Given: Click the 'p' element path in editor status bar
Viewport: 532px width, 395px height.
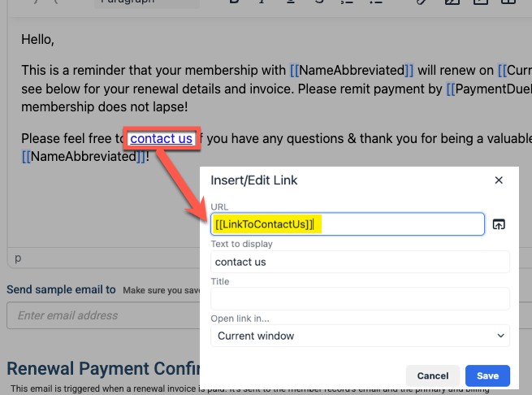Looking at the screenshot, I should tap(18, 258).
